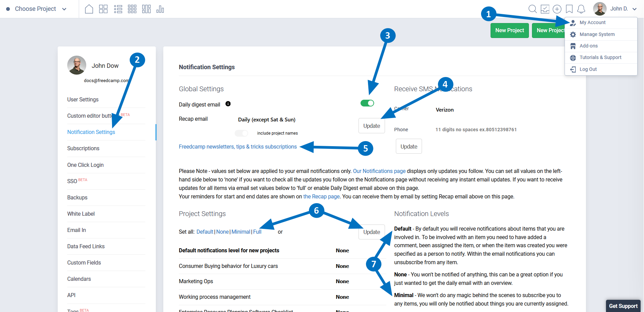Click the tasks checkmark icon in header

click(545, 9)
